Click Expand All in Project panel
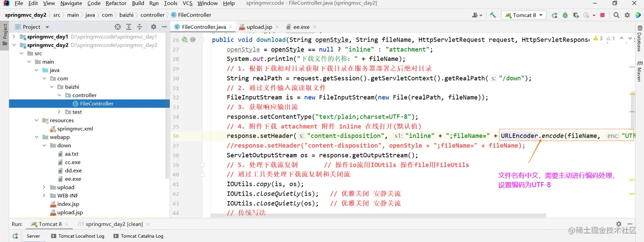This screenshot has width=644, height=242. click(129, 27)
